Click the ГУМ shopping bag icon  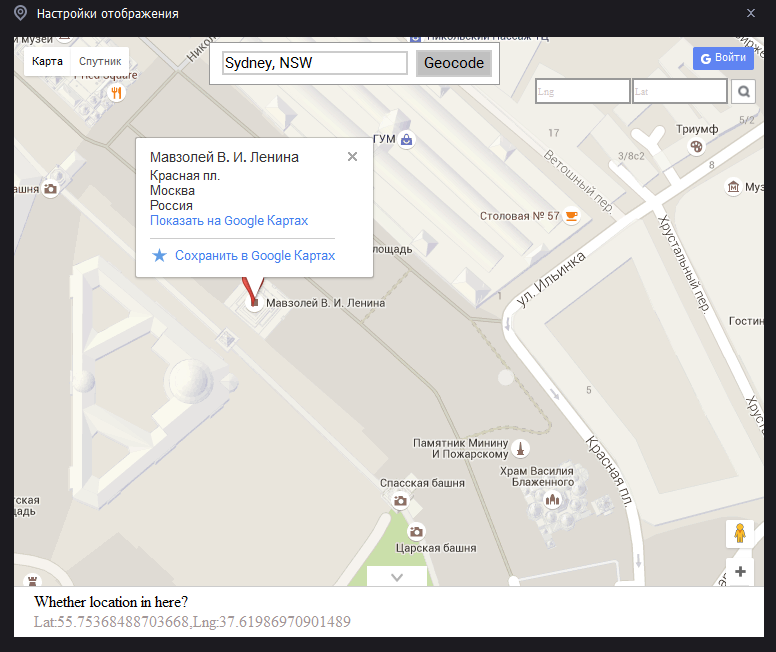pos(406,140)
